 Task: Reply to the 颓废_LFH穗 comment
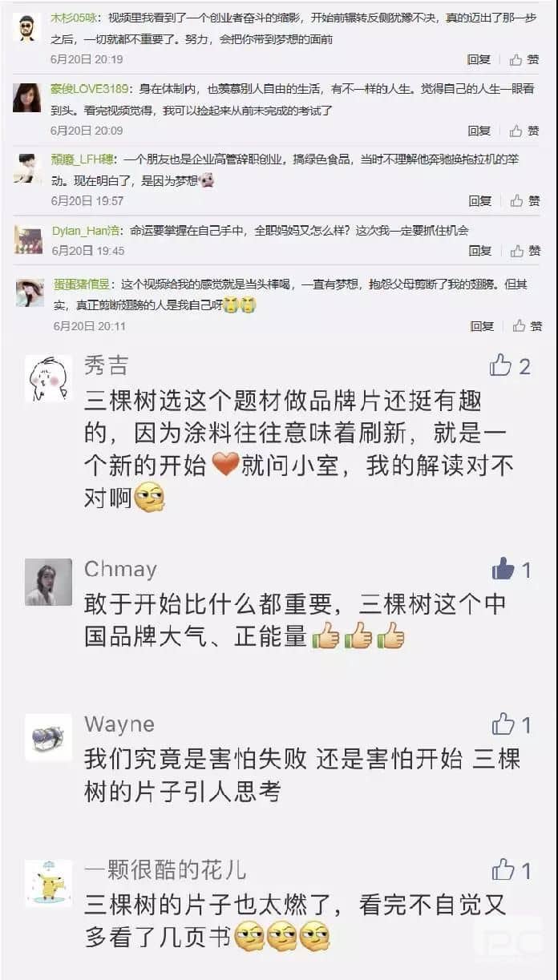point(480,201)
